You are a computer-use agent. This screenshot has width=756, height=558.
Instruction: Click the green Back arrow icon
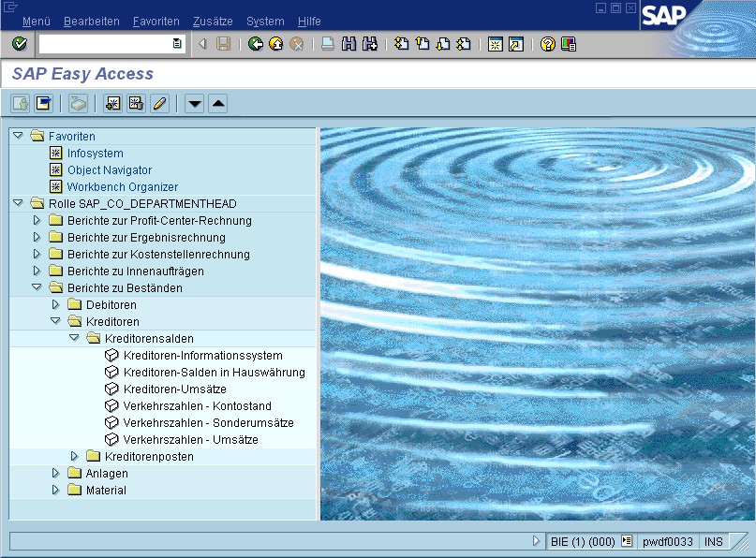coord(255,44)
